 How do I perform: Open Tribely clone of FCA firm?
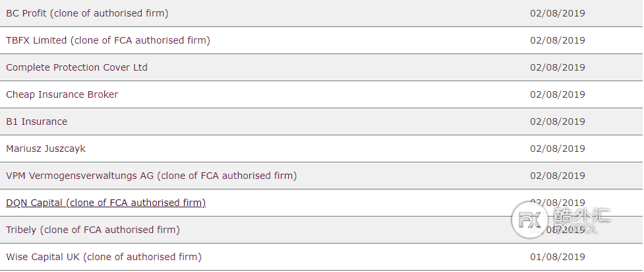tap(93, 230)
